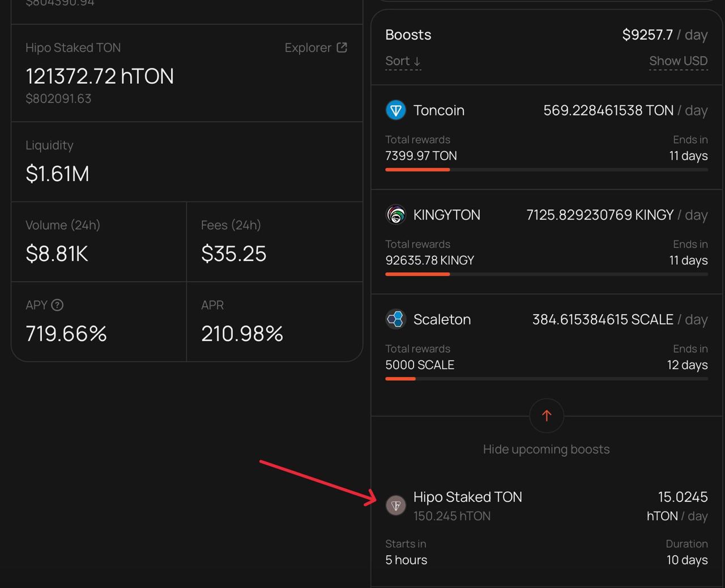Click the 7125.829230769 KINGY per day rate
The height and width of the screenshot is (588, 725).
(x=617, y=215)
